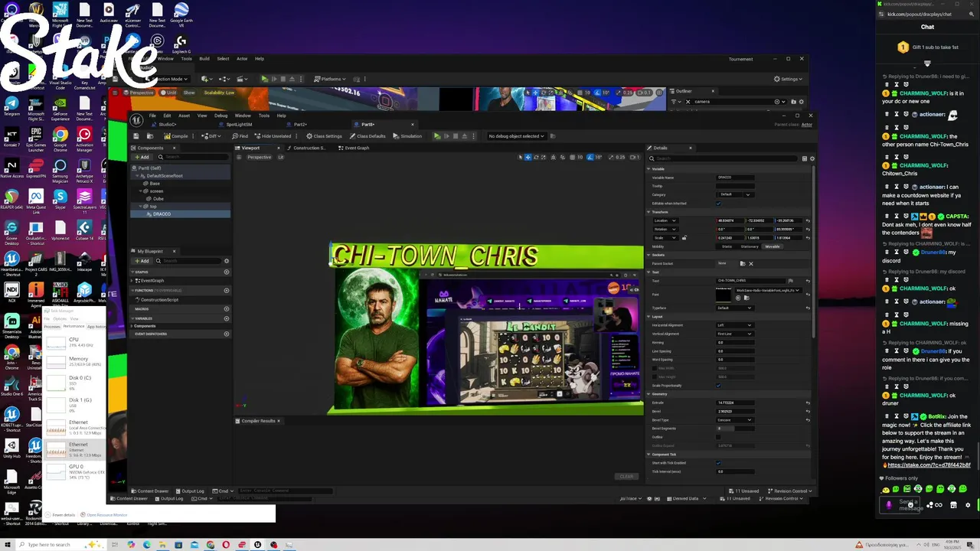The height and width of the screenshot is (551, 980).
Task: Open the Vertical Alignment dropdown
Action: click(x=735, y=334)
